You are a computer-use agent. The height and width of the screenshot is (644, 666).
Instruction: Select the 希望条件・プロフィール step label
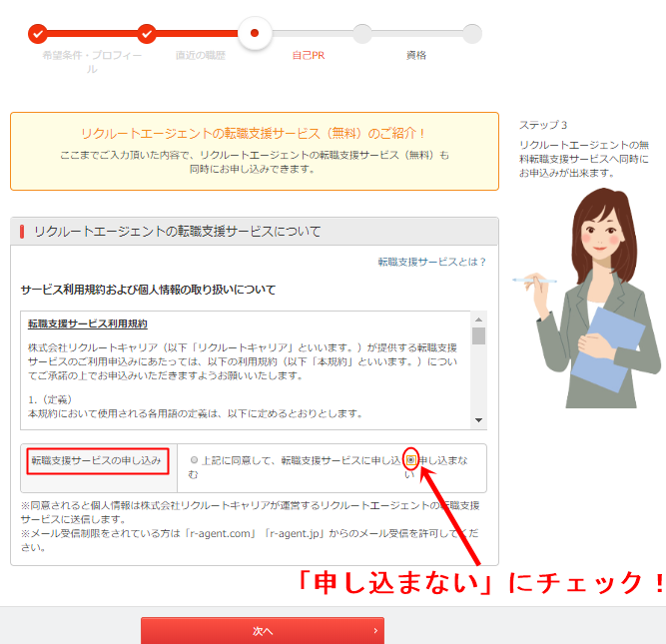(92, 62)
